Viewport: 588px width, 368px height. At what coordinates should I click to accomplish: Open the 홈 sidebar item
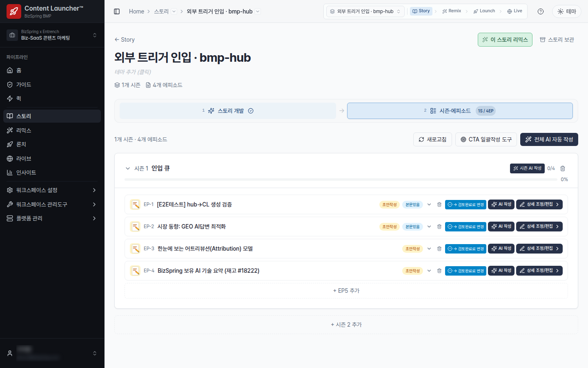tap(52, 70)
